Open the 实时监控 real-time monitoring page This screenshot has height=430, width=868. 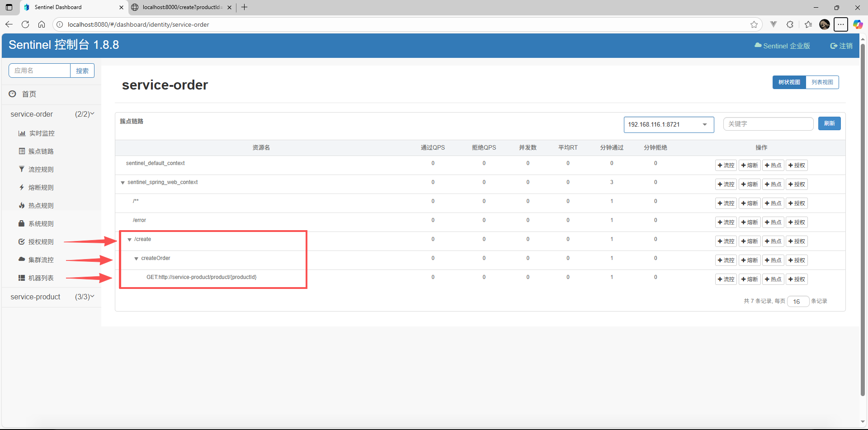tap(41, 133)
